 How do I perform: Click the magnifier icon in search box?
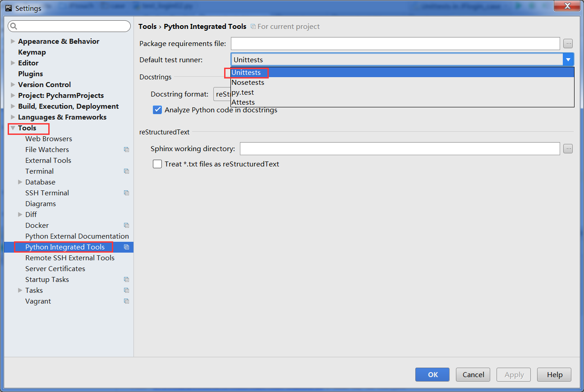coord(14,26)
